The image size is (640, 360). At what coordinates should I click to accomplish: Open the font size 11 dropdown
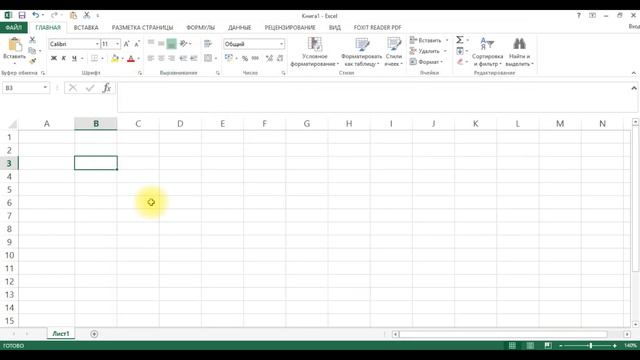pyautogui.click(x=118, y=44)
